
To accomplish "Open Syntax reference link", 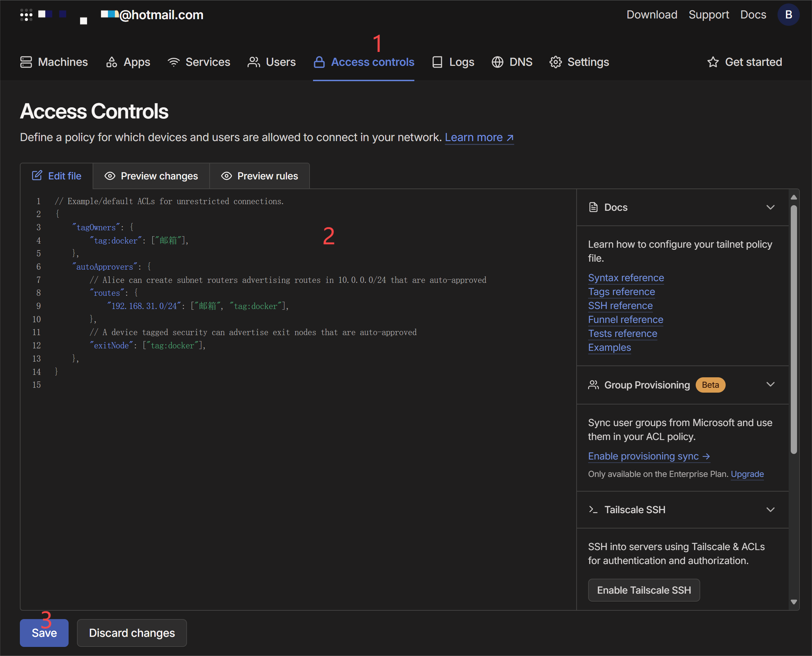I will pos(626,278).
